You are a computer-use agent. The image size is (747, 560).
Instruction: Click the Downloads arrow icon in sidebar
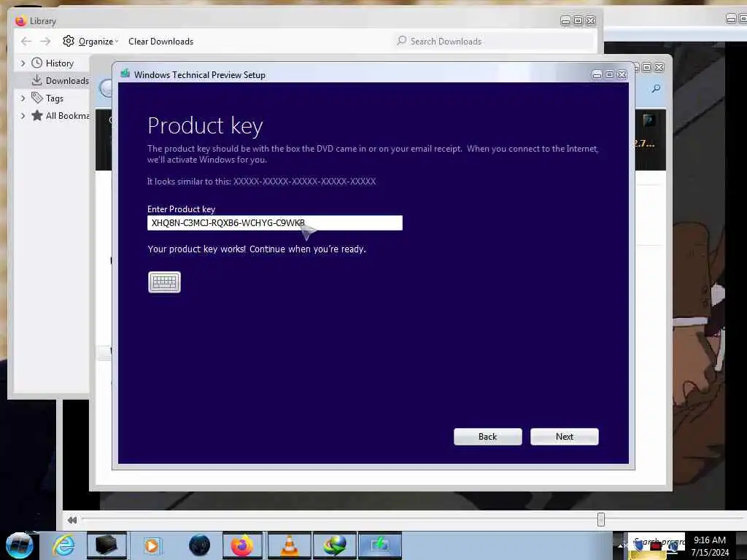point(36,80)
